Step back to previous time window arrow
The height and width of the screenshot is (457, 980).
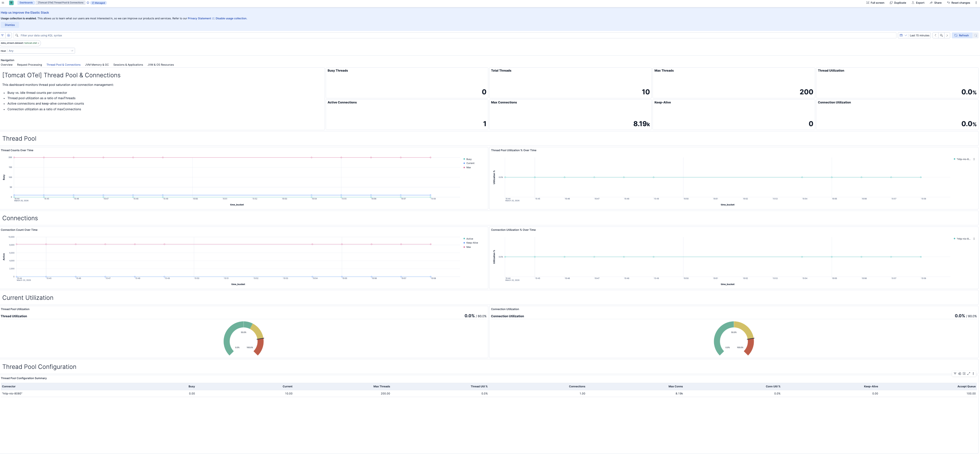coord(935,36)
